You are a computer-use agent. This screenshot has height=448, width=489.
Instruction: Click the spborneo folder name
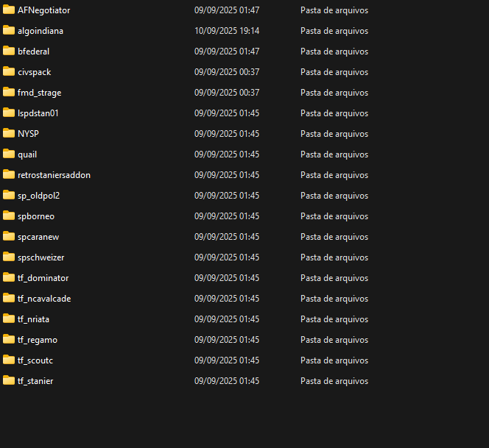[x=36, y=216]
